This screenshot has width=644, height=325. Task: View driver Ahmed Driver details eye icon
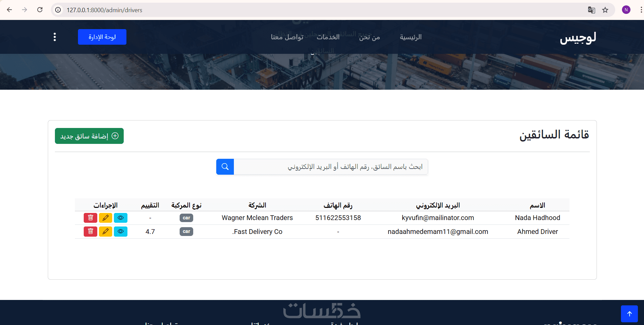121,232
